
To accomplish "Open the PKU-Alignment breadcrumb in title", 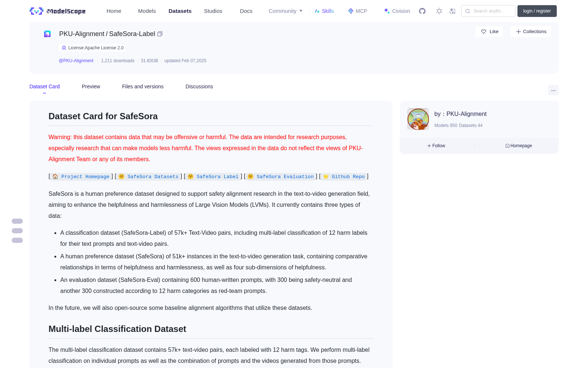I will pyautogui.click(x=82, y=34).
